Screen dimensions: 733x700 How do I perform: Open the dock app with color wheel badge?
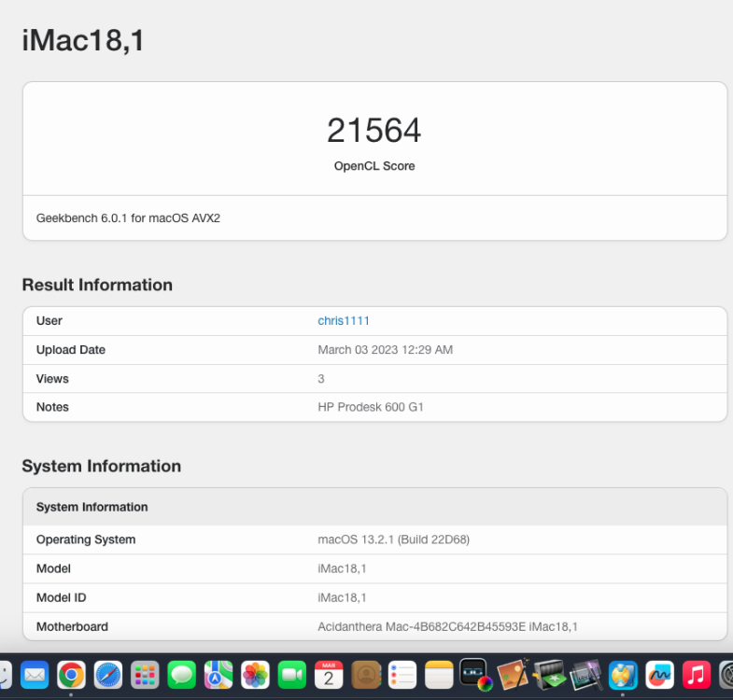click(476, 675)
